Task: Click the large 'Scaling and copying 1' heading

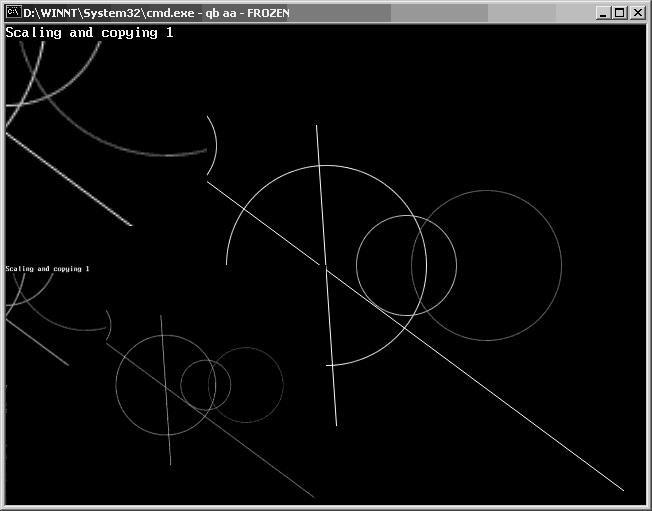Action: pyautogui.click(x=89, y=33)
